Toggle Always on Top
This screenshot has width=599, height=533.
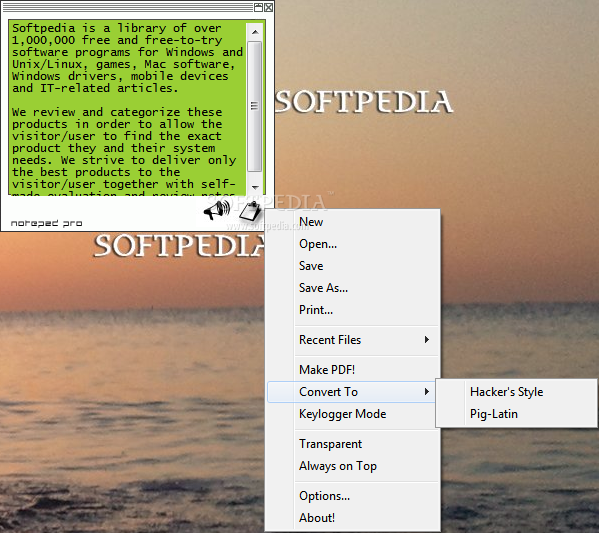click(353, 466)
